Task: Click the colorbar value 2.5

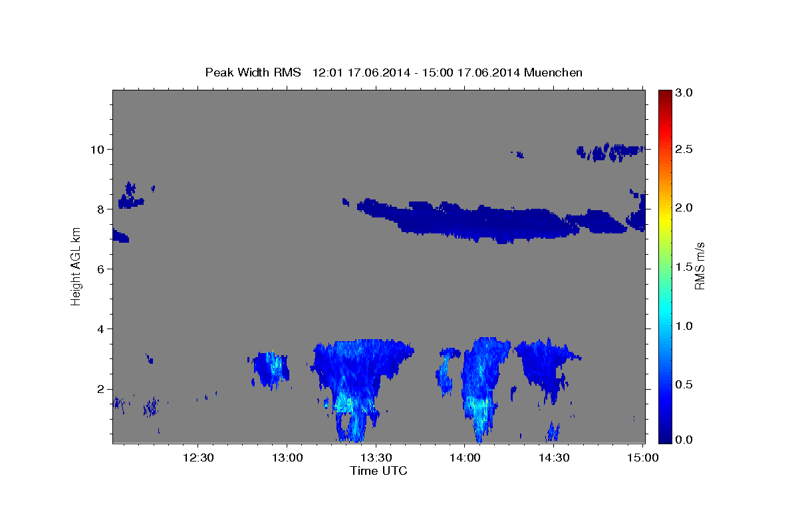Action: click(684, 149)
